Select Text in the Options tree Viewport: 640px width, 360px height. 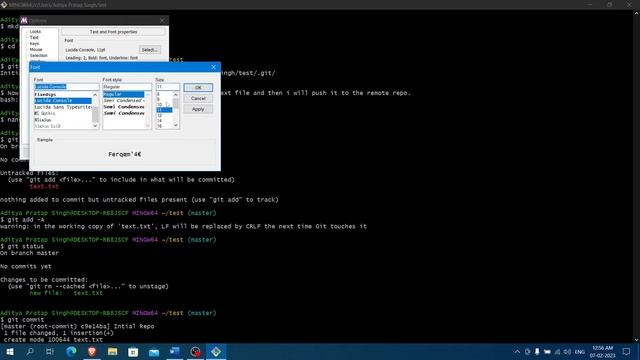coord(34,38)
